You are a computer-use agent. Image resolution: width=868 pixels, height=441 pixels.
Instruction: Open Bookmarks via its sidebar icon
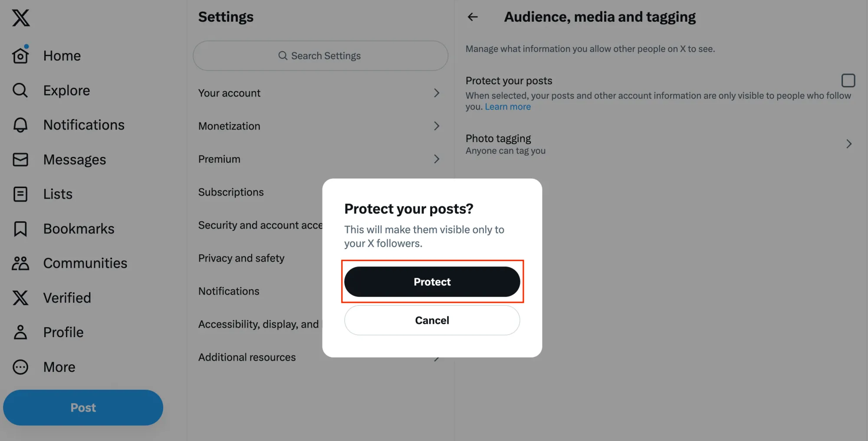(x=20, y=229)
